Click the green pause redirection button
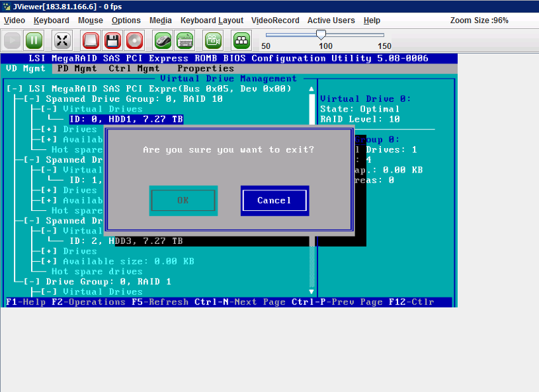Screen dimensions: 539x392 [x=34, y=41]
